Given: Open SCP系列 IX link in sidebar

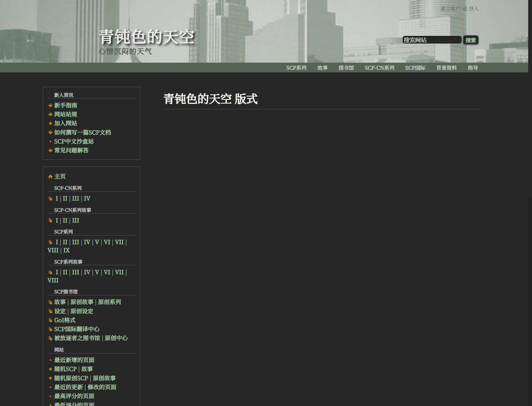Looking at the screenshot, I should (x=66, y=250).
